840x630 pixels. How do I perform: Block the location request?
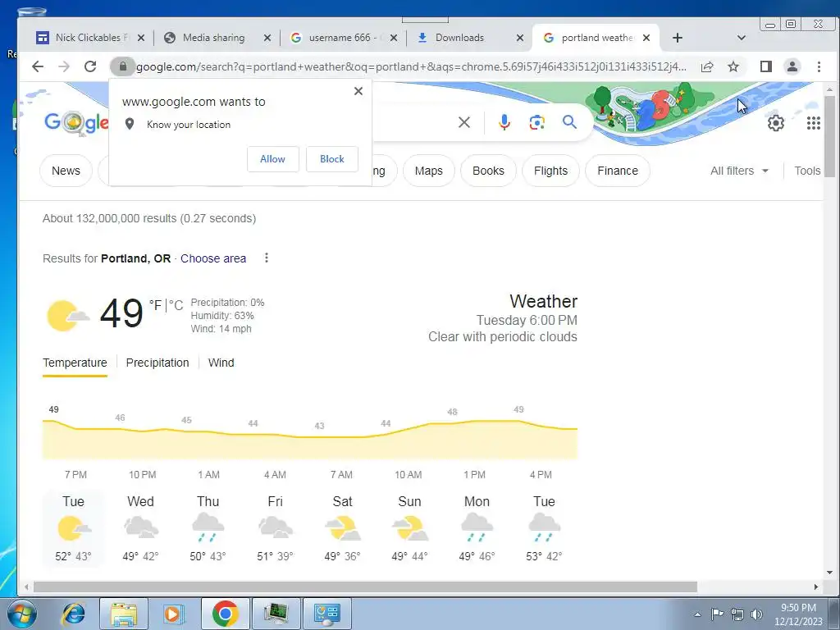point(332,159)
